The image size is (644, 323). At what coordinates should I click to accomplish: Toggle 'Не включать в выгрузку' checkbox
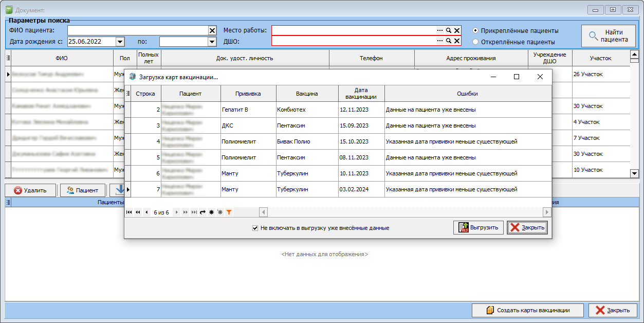[x=255, y=228]
